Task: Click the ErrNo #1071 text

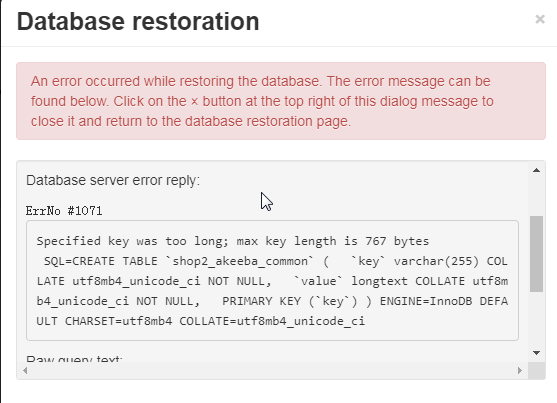Action: point(64,211)
